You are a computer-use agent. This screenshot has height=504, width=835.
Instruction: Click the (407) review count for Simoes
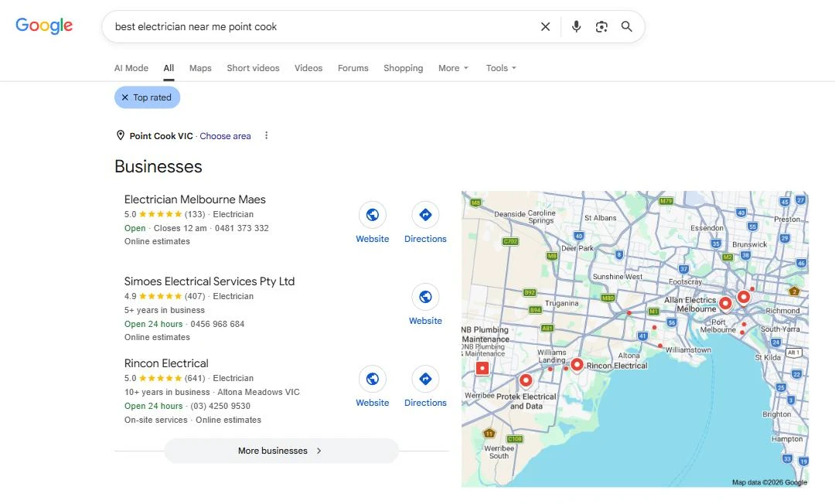click(x=195, y=296)
